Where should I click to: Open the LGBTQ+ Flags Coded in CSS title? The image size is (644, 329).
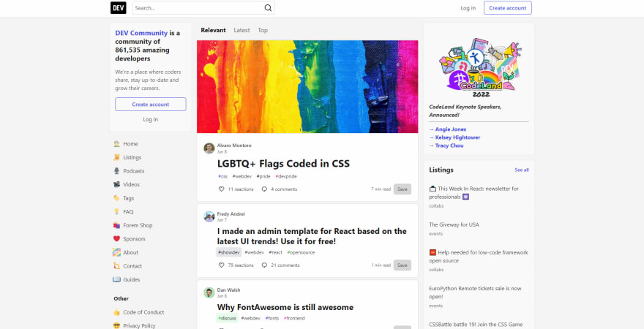click(x=283, y=164)
